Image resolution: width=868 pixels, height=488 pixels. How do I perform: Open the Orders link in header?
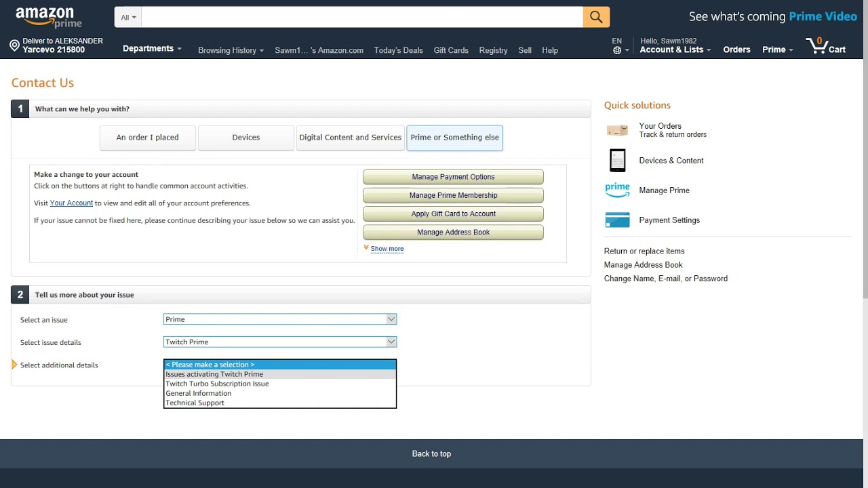736,49
